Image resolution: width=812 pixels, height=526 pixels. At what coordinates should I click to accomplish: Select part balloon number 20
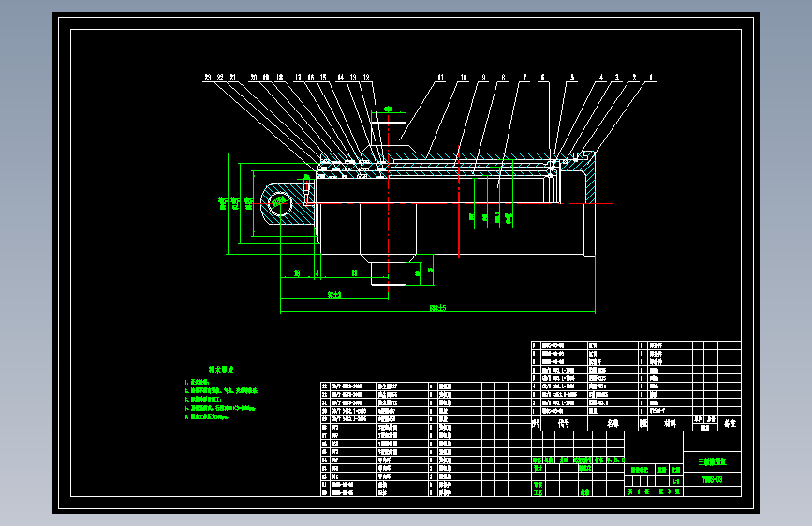254,77
